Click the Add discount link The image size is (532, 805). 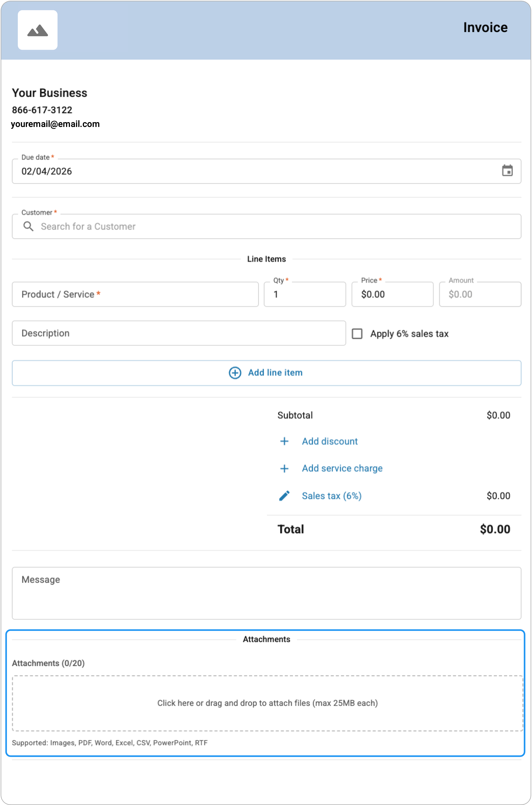330,441
